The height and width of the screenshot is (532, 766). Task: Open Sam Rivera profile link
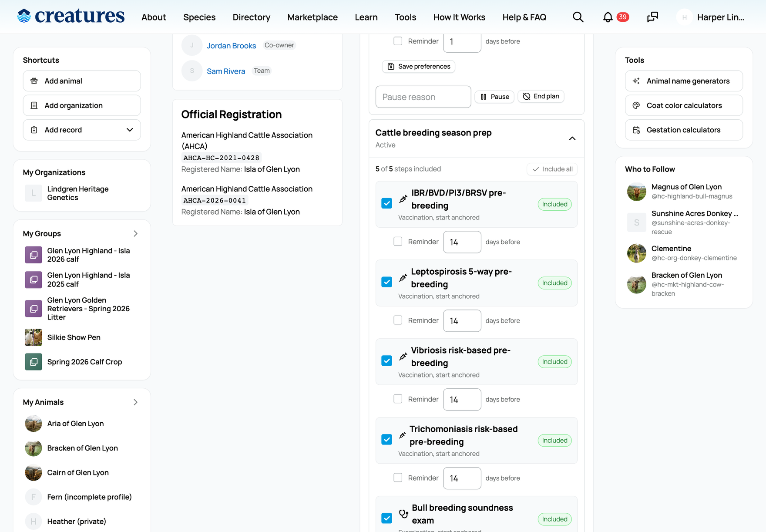[x=226, y=71]
